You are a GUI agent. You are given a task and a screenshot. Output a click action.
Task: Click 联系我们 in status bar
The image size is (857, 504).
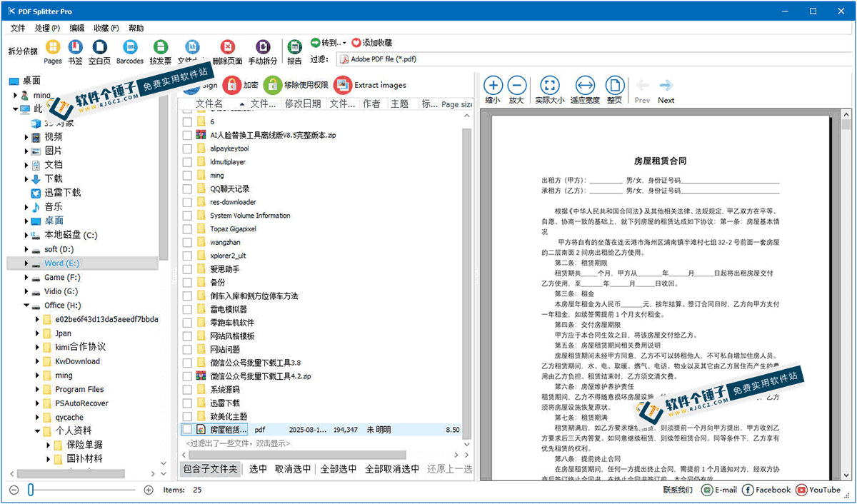click(678, 490)
